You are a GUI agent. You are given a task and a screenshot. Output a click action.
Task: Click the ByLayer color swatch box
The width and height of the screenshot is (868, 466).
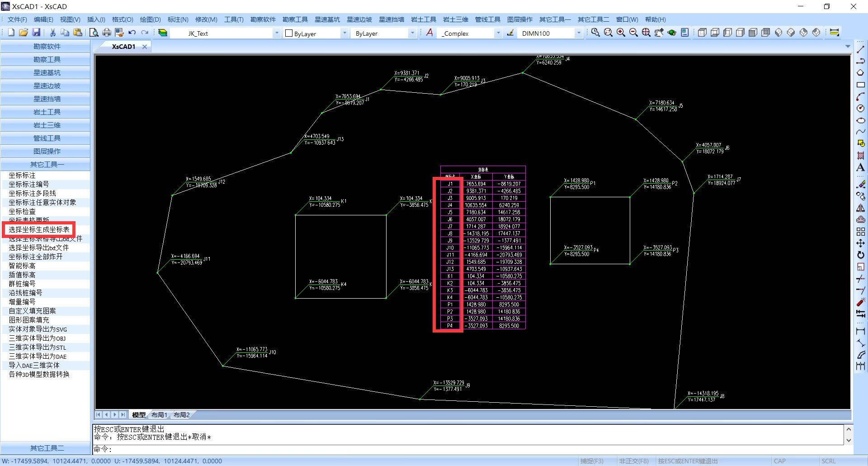point(289,33)
